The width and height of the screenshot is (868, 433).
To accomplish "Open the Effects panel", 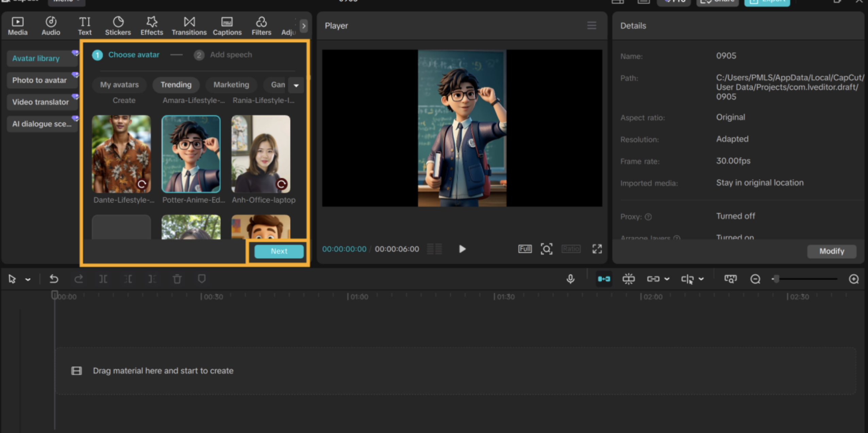I will [x=152, y=26].
